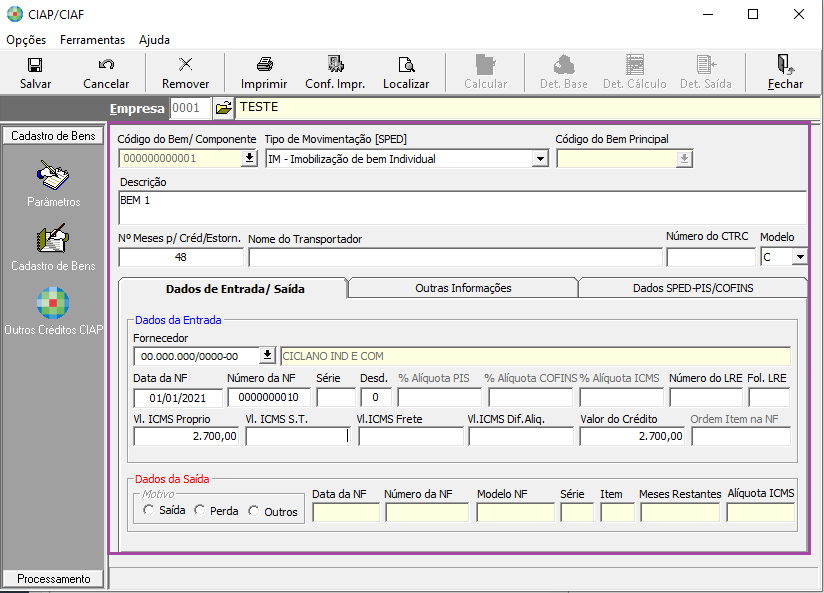Click the Fechar door icon
This screenshot has width=824, height=593.
pyautogui.click(x=785, y=65)
